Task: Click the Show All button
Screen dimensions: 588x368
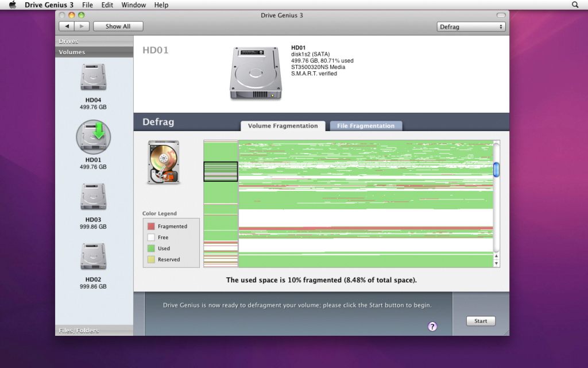Action: tap(118, 26)
